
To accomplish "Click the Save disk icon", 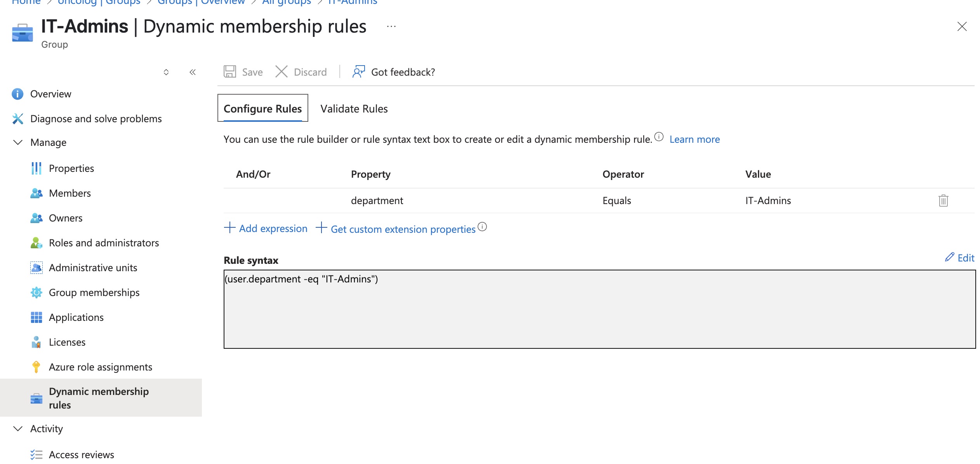I will pos(230,72).
